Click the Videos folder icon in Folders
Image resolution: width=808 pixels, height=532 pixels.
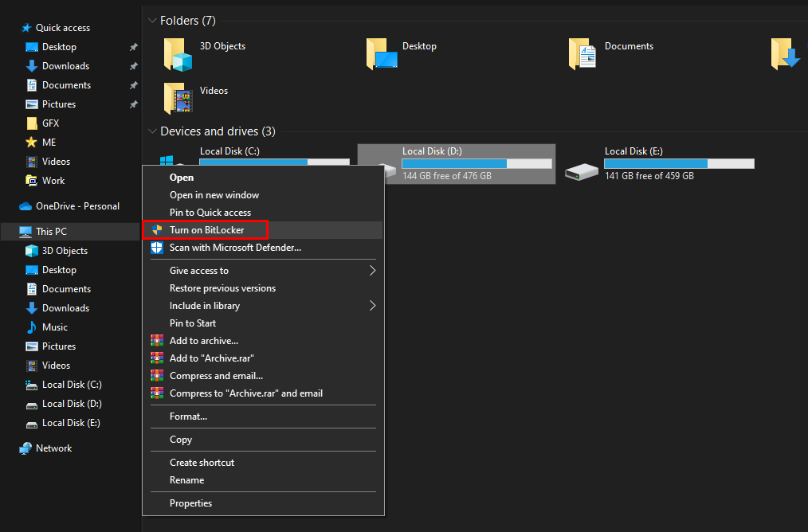pos(178,98)
